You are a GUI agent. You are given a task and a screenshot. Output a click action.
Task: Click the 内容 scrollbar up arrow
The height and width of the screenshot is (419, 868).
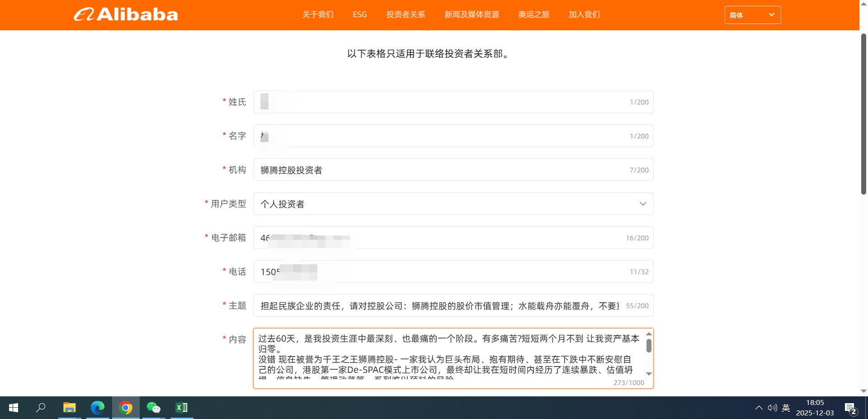coord(649,334)
